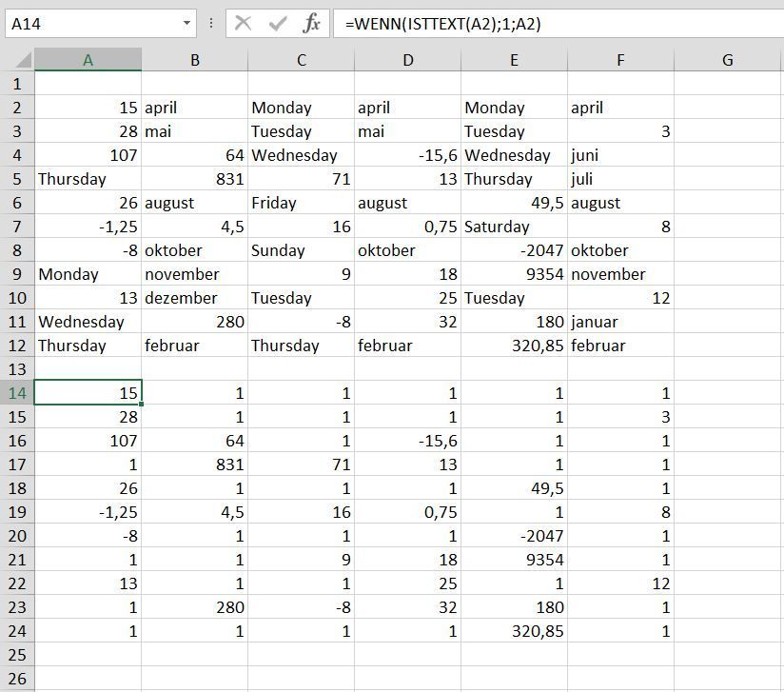Open the Insert Function fx dialog
The height and width of the screenshot is (692, 784).
(x=311, y=23)
